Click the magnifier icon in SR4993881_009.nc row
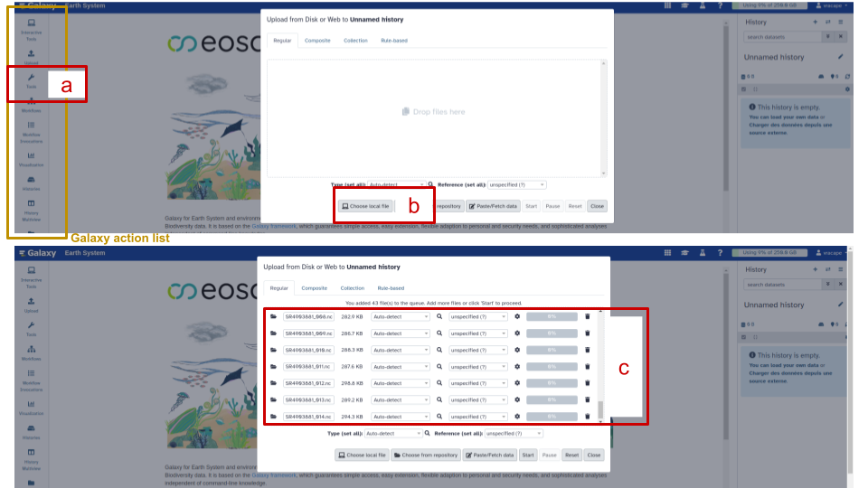The image size is (868, 488). click(x=439, y=333)
